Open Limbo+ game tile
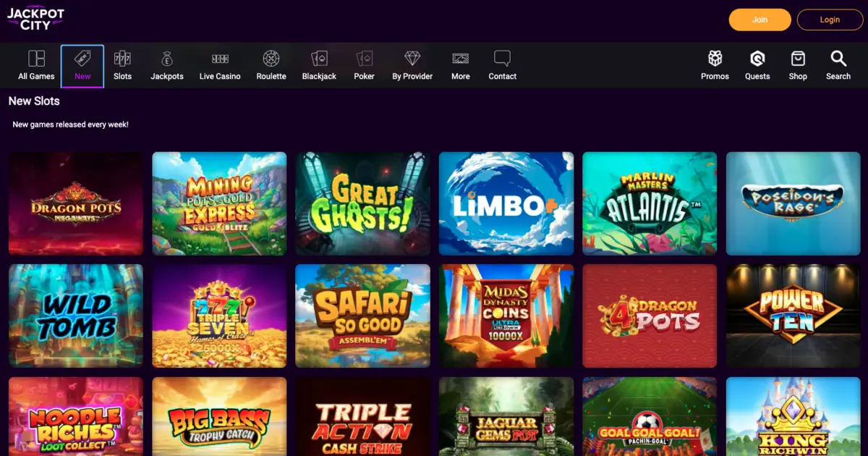Image resolution: width=868 pixels, height=456 pixels. (x=506, y=203)
